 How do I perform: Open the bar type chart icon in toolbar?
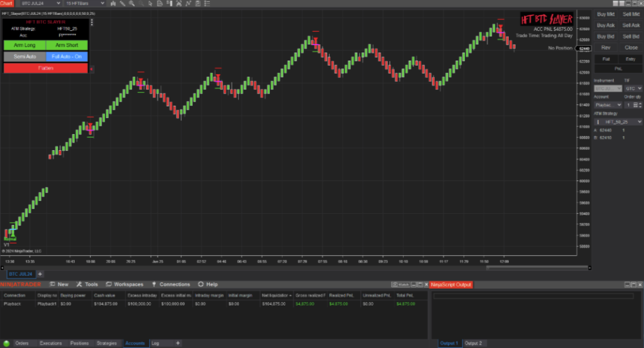point(113,3)
